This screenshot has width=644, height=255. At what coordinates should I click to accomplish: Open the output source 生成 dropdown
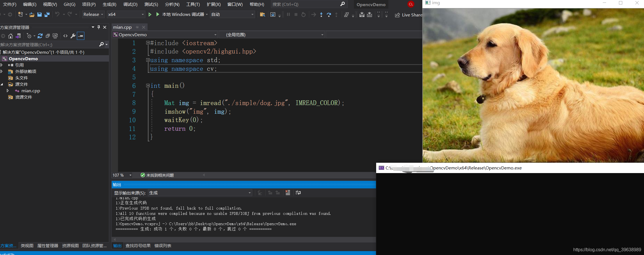[200, 193]
